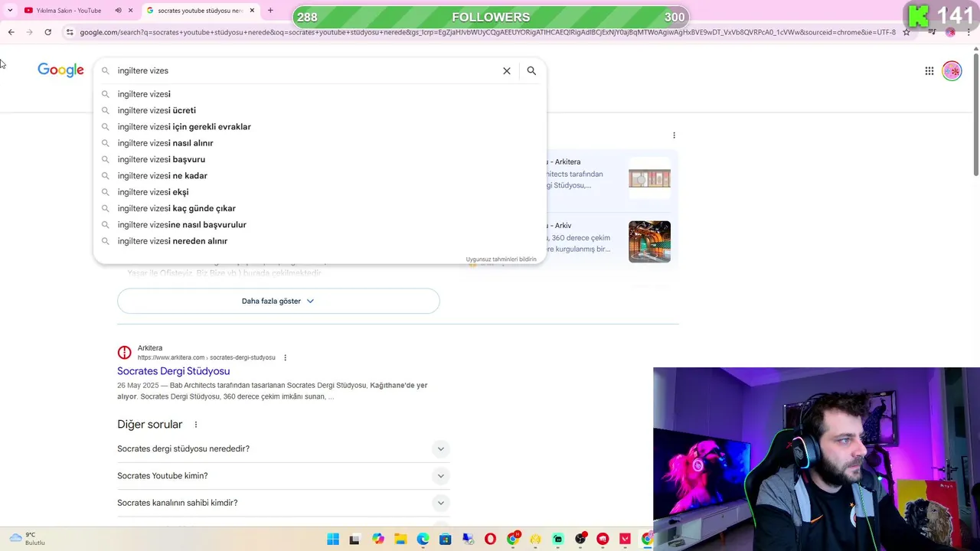Open File Explorer from taskbar
The height and width of the screenshot is (551, 980).
tap(400, 539)
